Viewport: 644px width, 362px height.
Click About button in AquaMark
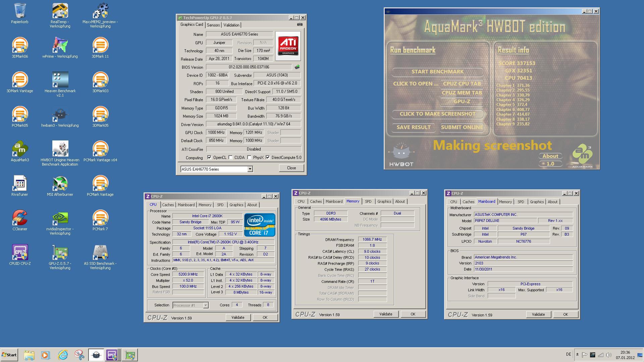(550, 156)
